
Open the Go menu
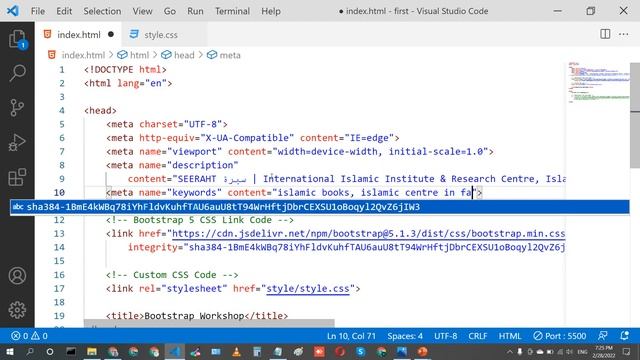(169, 11)
